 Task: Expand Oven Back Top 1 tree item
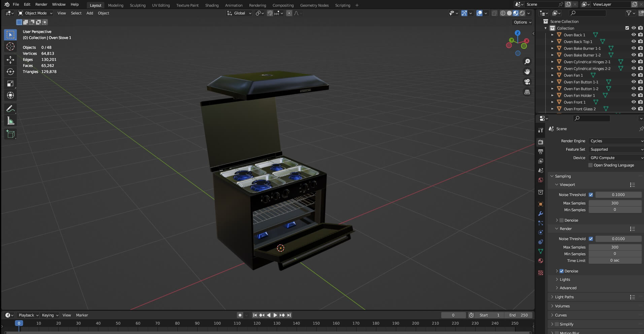[552, 42]
